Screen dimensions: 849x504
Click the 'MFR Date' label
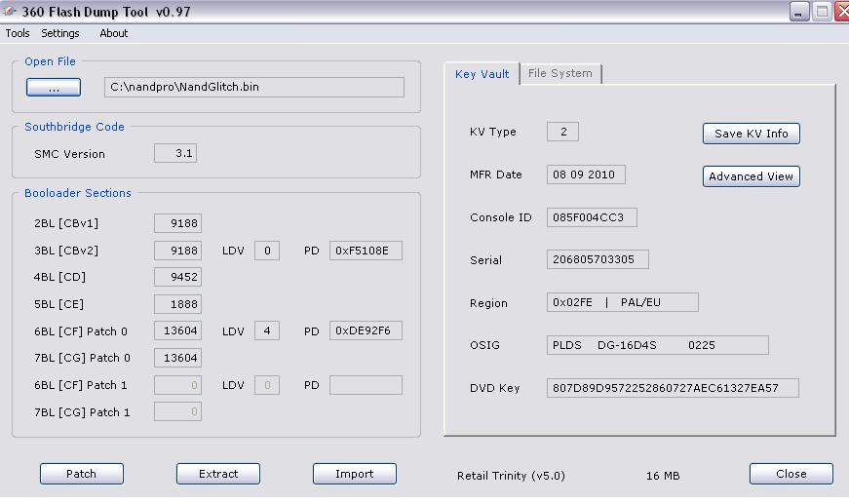pos(495,174)
